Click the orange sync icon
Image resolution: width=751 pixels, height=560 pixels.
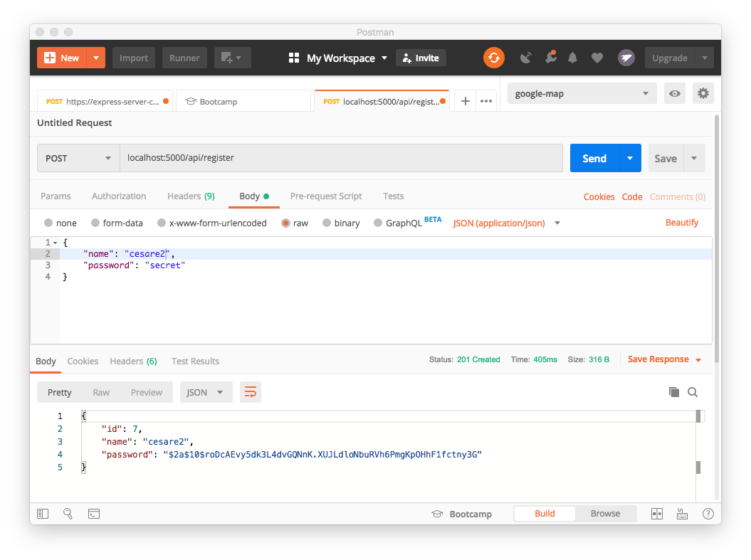(x=494, y=58)
